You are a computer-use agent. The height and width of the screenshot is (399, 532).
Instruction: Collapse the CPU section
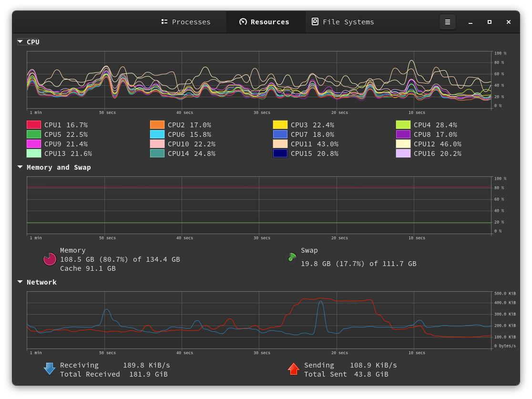point(20,42)
